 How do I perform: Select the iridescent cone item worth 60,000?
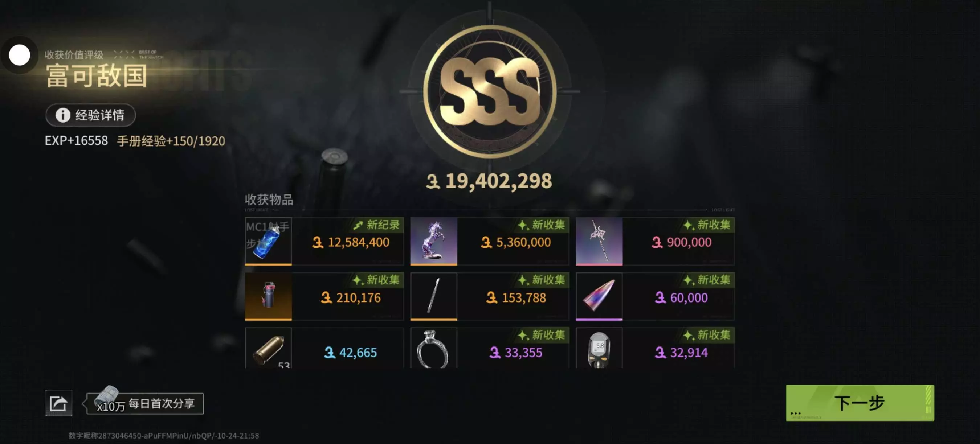(599, 296)
